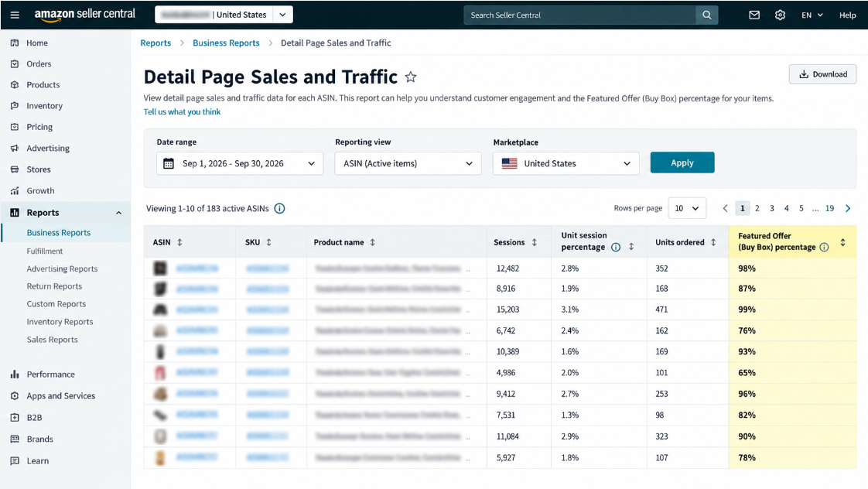868x489 pixels.
Task: Open Brands in the sidebar
Action: (39, 439)
